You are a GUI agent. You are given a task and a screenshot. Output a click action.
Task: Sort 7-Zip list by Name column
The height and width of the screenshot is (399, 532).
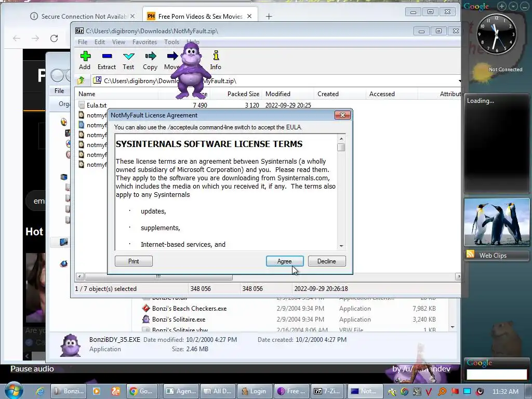[x=87, y=94]
